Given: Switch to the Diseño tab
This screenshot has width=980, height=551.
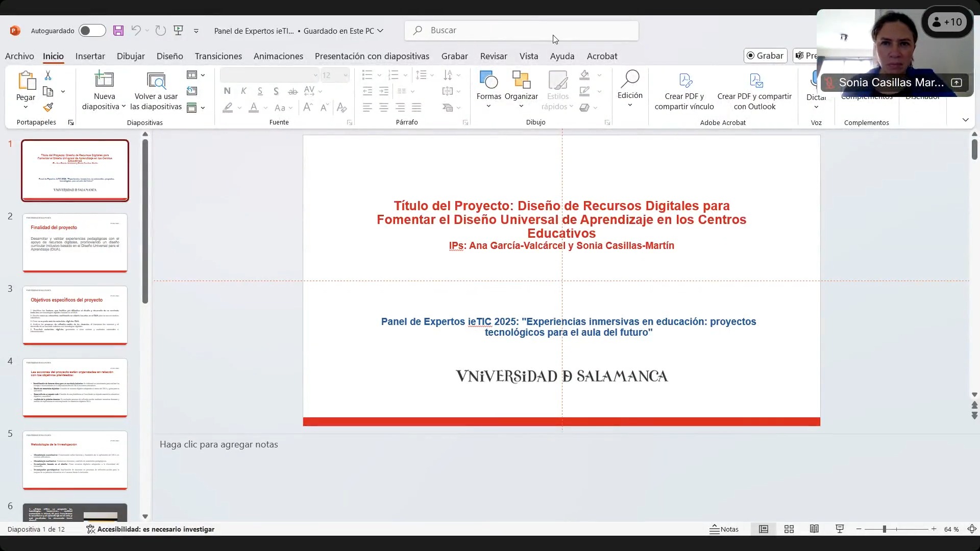Looking at the screenshot, I should [x=170, y=56].
